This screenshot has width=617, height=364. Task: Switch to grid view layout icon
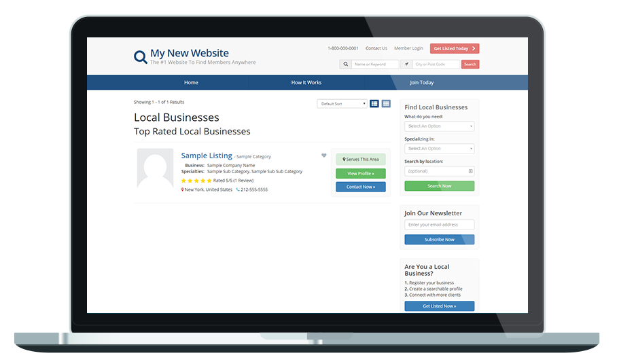coord(386,103)
